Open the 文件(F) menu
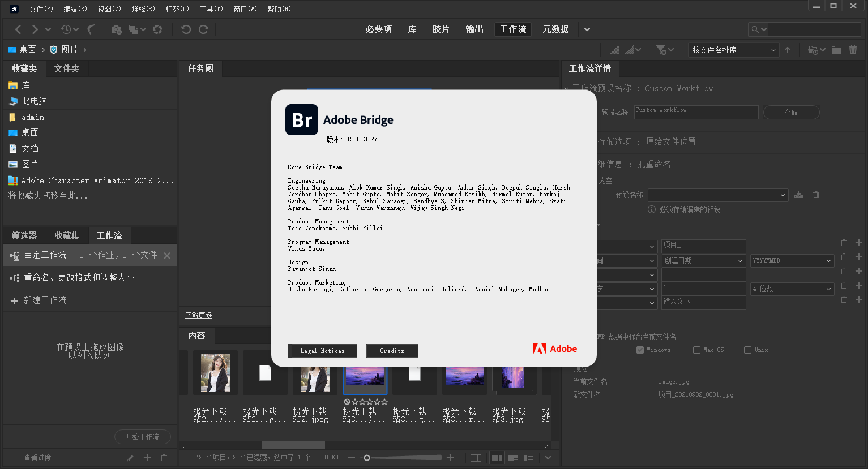Image resolution: width=868 pixels, height=469 pixels. click(x=41, y=9)
